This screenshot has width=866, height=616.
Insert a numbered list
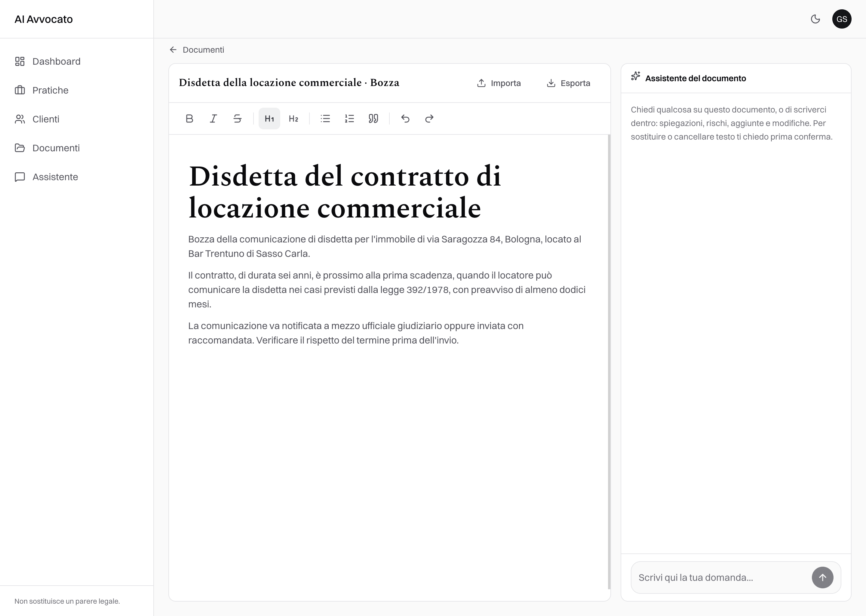pyautogui.click(x=349, y=119)
